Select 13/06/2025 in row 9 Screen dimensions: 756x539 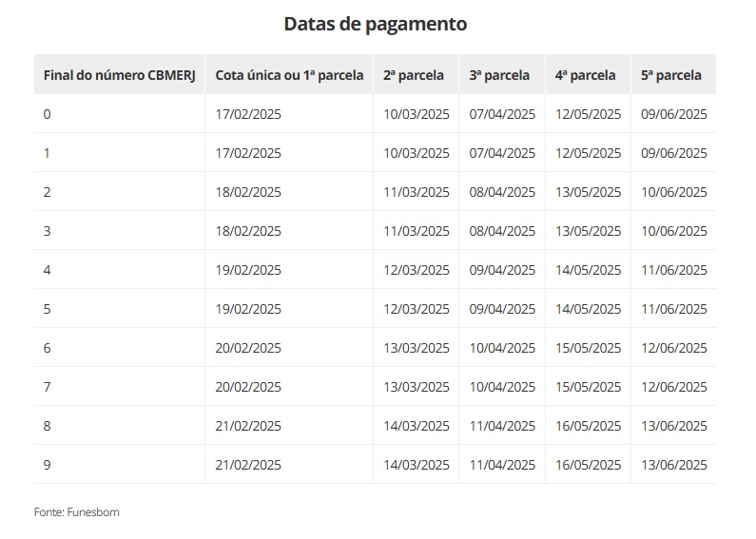click(x=674, y=465)
